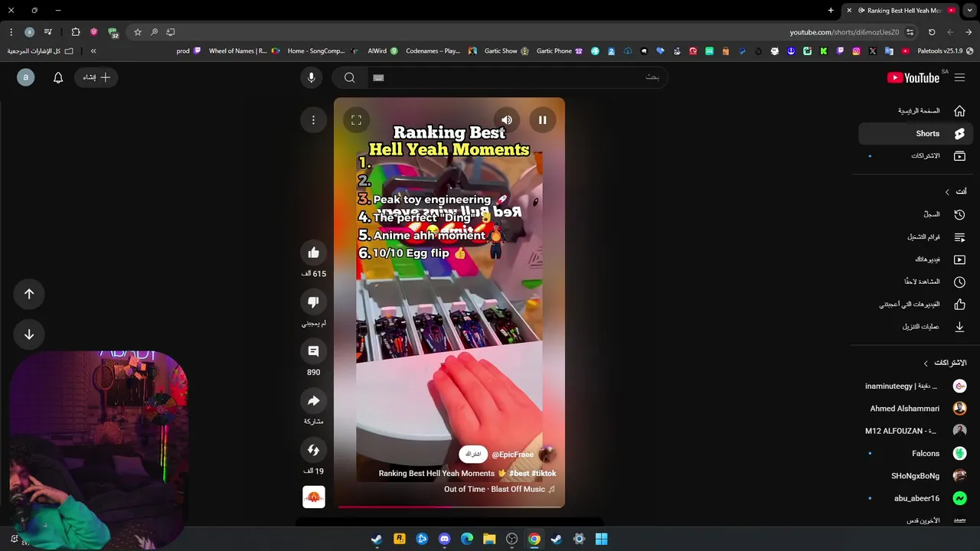Enter fullscreen on the Shorts player

click(x=356, y=120)
